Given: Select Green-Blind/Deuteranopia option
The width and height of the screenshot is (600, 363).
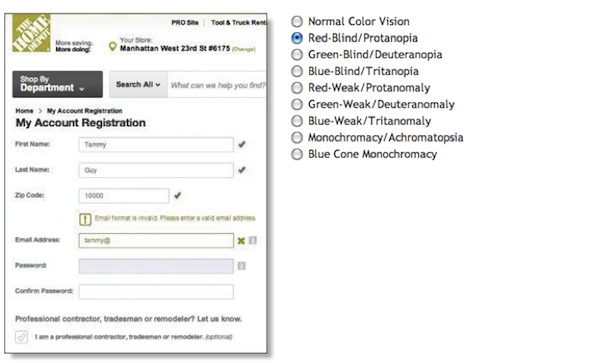Looking at the screenshot, I should [297, 55].
